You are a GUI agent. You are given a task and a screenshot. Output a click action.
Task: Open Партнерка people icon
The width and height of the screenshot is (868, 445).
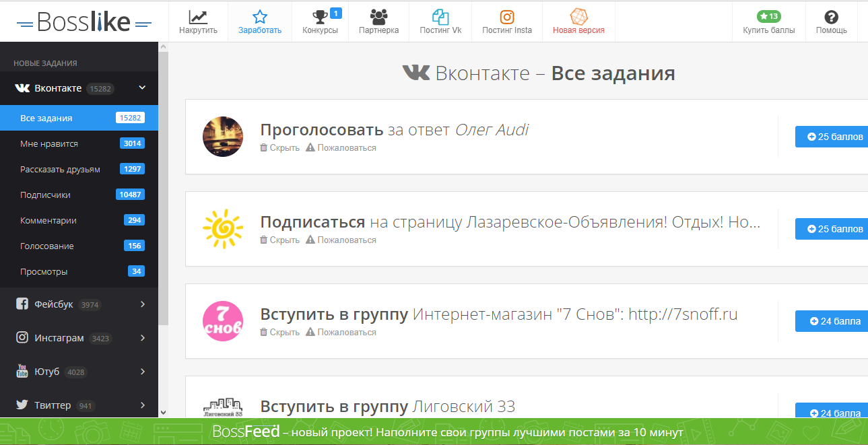[379, 17]
